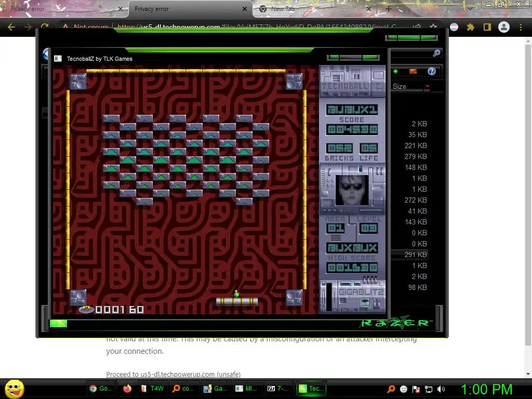The image size is (532, 399).
Task: Open the smiley face start button
Action: coord(14,389)
